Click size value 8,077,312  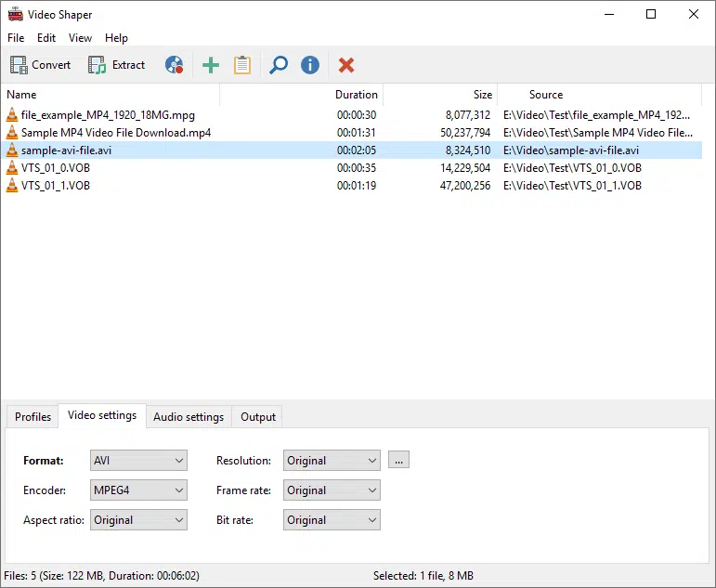click(468, 115)
